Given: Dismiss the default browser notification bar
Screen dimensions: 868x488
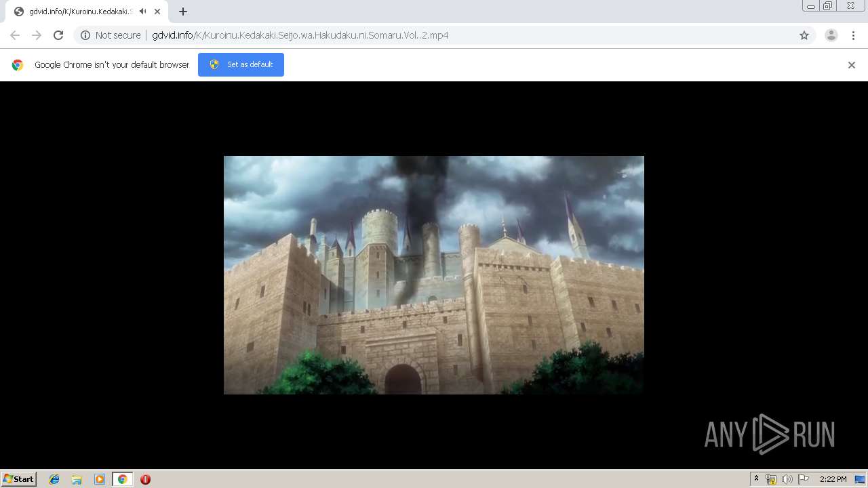Looking at the screenshot, I should click(852, 65).
